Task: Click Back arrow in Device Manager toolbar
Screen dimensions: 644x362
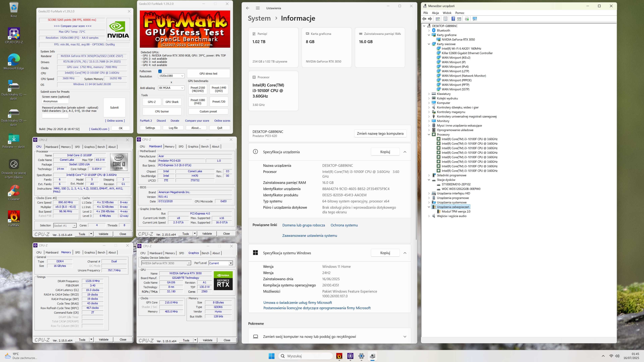Action: click(424, 19)
